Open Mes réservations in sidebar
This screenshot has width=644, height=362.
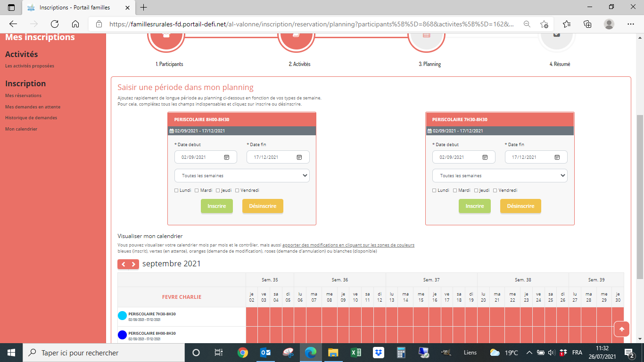[23, 96]
